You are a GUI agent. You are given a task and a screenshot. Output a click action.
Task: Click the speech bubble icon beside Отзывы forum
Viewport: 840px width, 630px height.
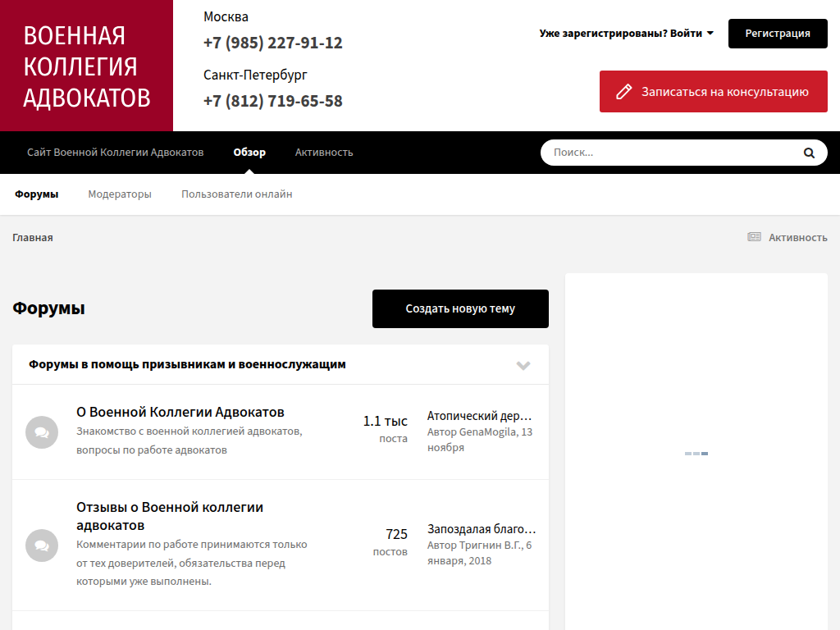pos(41,546)
